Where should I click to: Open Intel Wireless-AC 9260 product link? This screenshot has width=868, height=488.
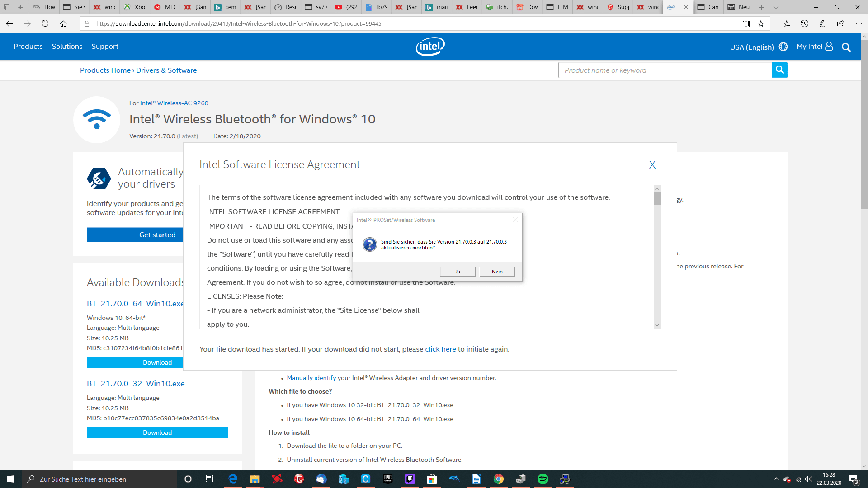pos(174,103)
